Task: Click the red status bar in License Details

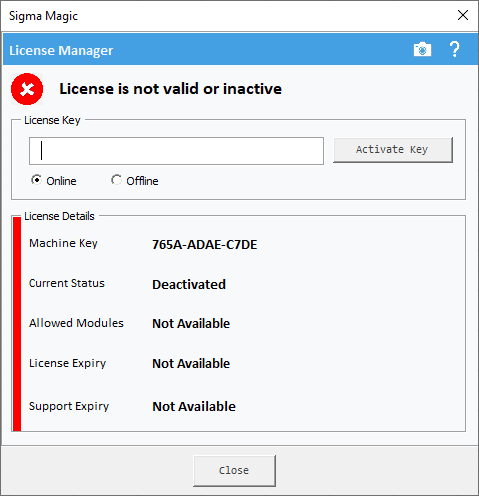Action: pyautogui.click(x=17, y=324)
